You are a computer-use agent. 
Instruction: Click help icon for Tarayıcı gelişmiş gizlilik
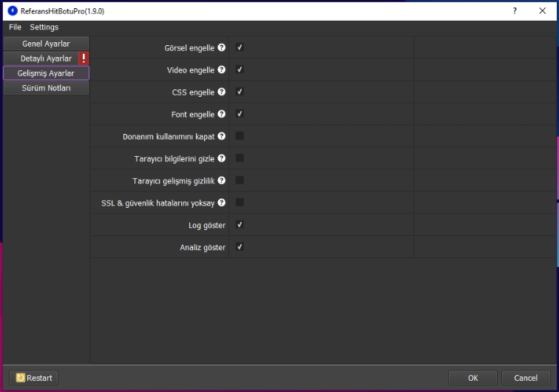(x=221, y=180)
